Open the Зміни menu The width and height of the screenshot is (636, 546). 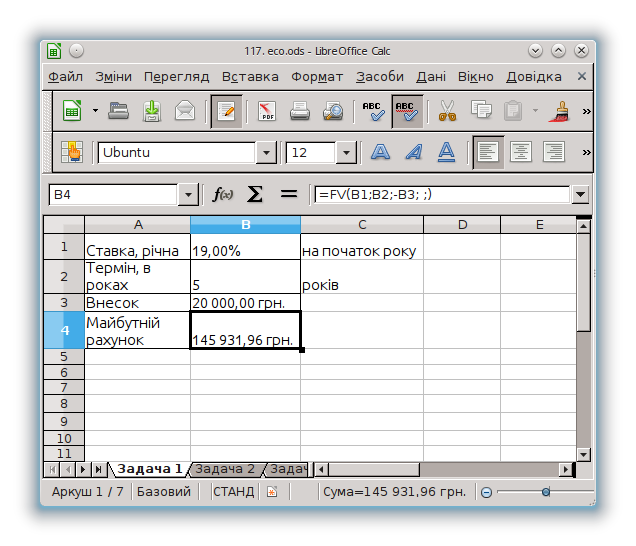tap(113, 77)
